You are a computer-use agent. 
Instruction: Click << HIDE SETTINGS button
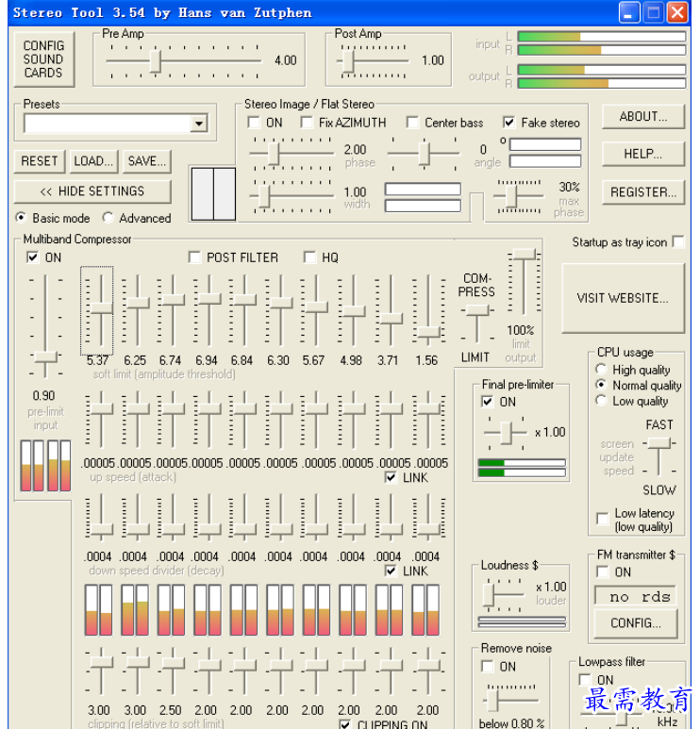tap(92, 191)
